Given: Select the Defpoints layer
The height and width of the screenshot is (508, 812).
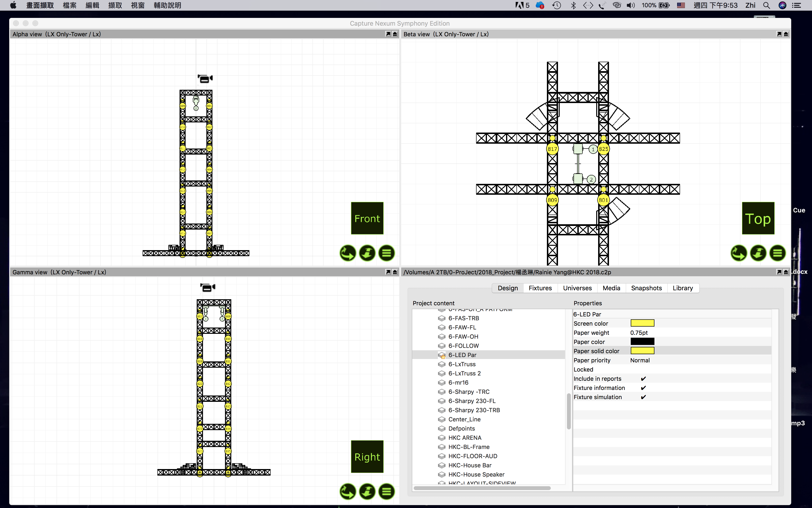Looking at the screenshot, I should 461,428.
